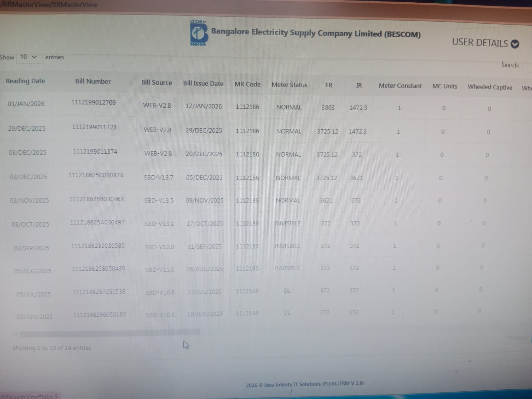The width and height of the screenshot is (532, 399).
Task: Click bill source SBD-V12.0
Action: coord(160,247)
